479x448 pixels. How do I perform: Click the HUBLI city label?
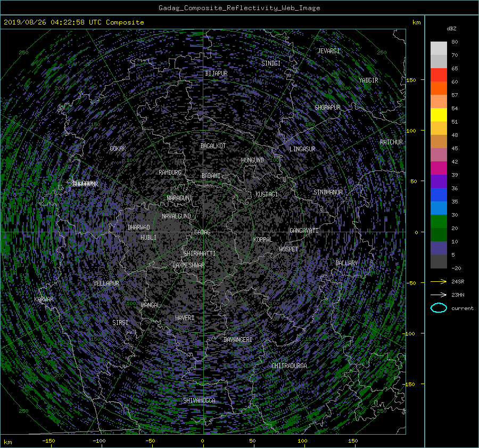click(148, 238)
